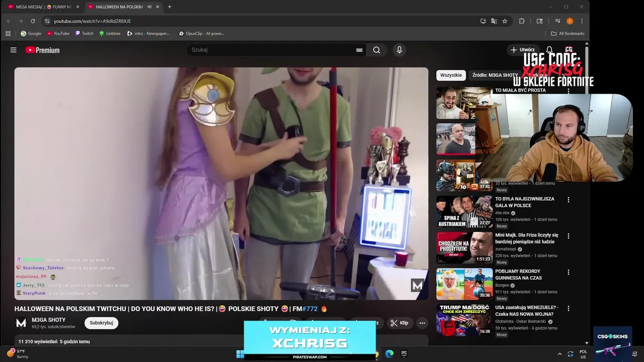Screen dimensions: 644x362
Task: Translate this page using address bar icon
Action: (494, 21)
